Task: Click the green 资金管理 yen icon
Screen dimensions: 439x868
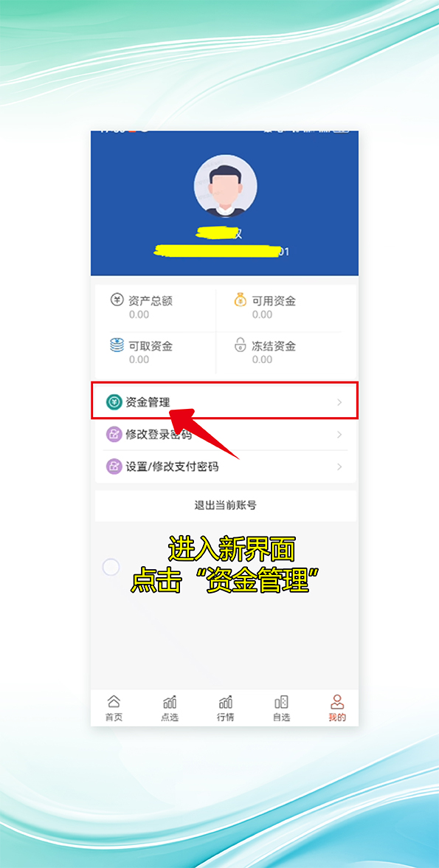Action: tap(114, 402)
